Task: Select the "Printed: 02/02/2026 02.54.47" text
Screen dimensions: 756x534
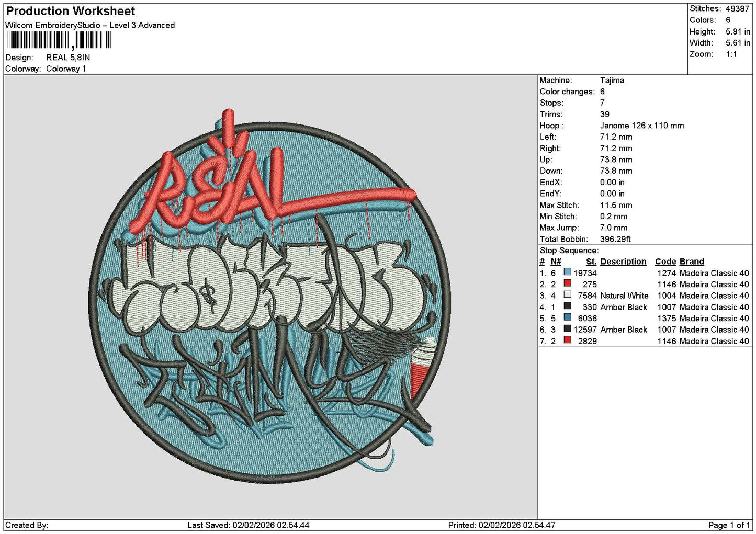Action: [x=502, y=525]
